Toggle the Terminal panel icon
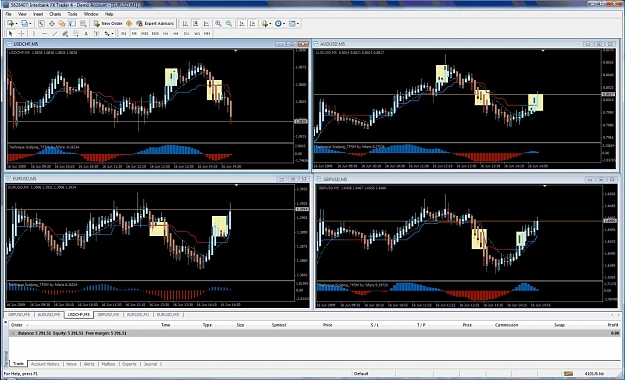The width and height of the screenshot is (625, 380). (72, 24)
